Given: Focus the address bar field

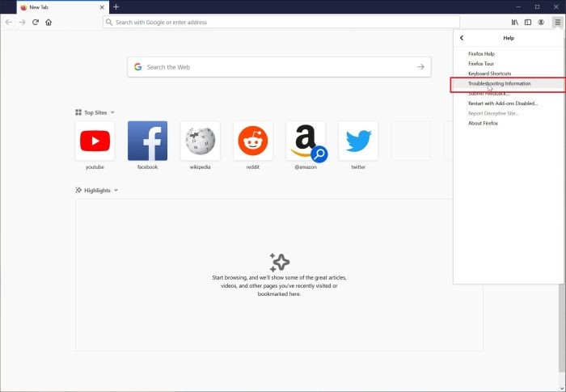Looking at the screenshot, I should coord(281,23).
